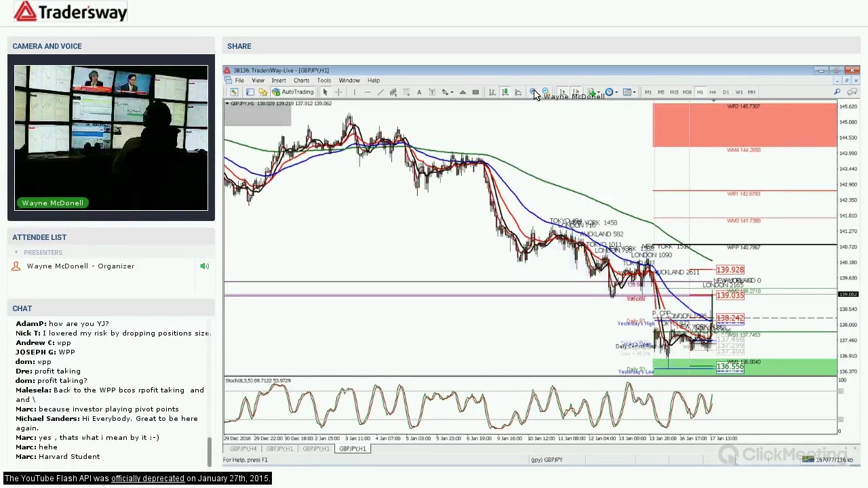The height and width of the screenshot is (488, 868).
Task: Select the text label 'T' tool
Action: pyautogui.click(x=432, y=92)
